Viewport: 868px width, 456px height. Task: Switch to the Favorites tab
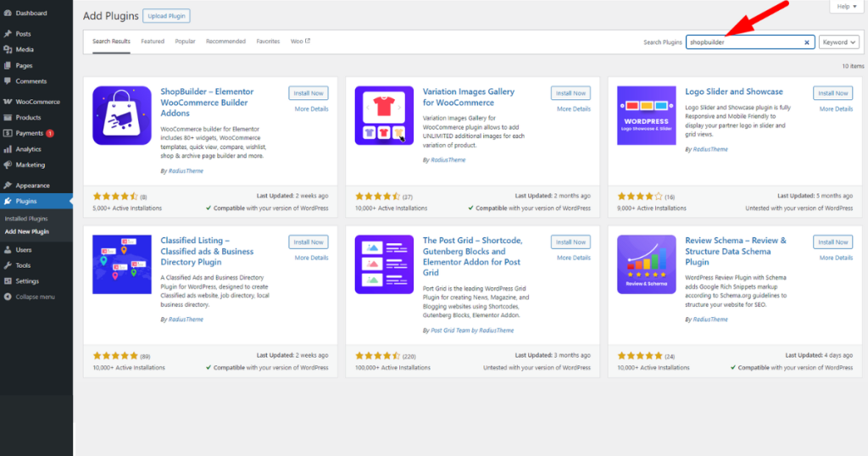[x=268, y=42]
